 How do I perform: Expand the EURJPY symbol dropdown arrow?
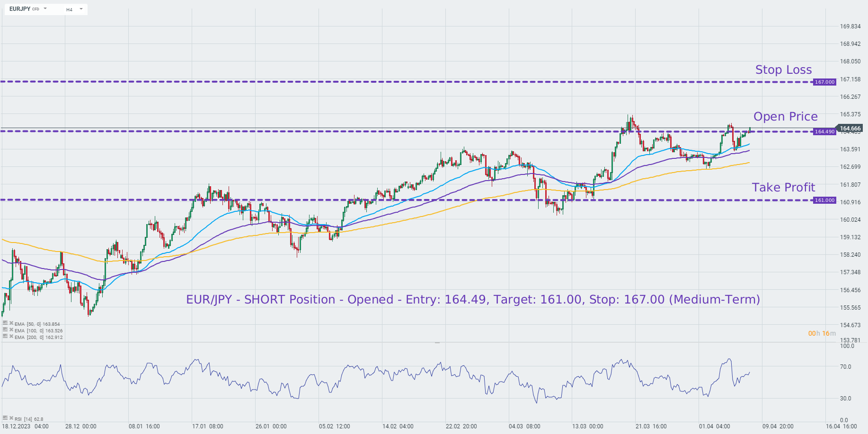45,9
